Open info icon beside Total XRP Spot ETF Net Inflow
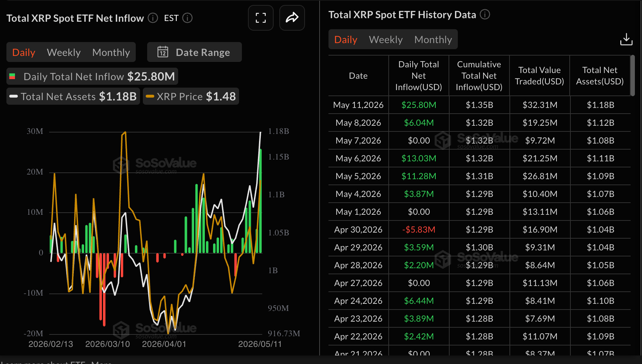Viewport: 642px width, 364px height. click(153, 18)
